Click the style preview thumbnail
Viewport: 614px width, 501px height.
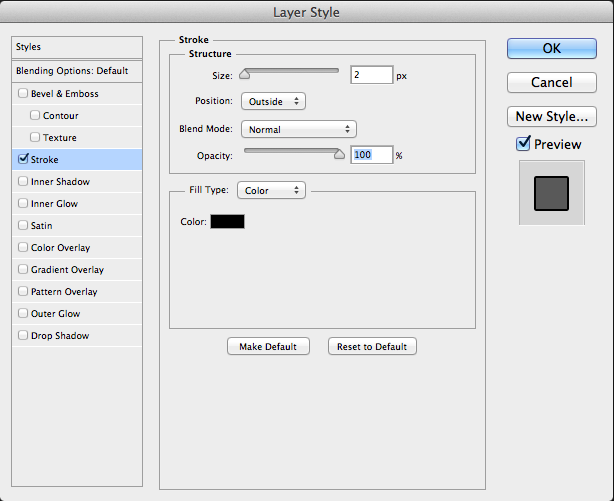click(x=552, y=193)
